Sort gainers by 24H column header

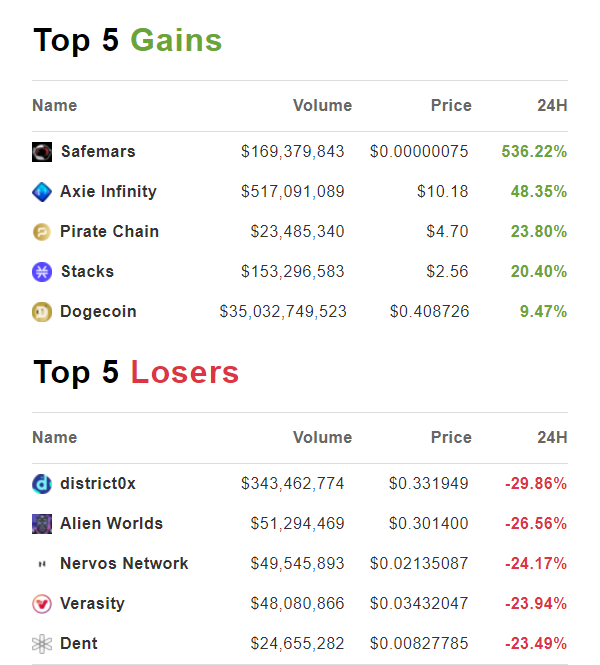tap(553, 105)
